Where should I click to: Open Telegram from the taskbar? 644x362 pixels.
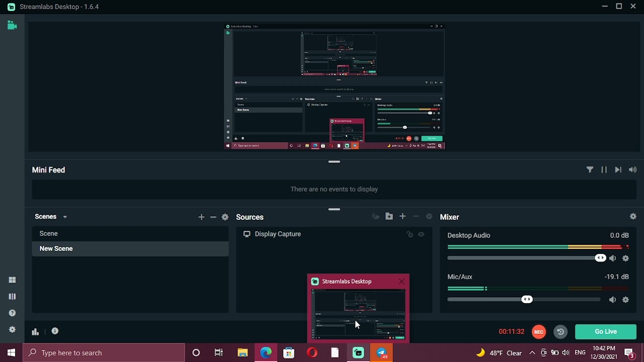pyautogui.click(x=382, y=353)
